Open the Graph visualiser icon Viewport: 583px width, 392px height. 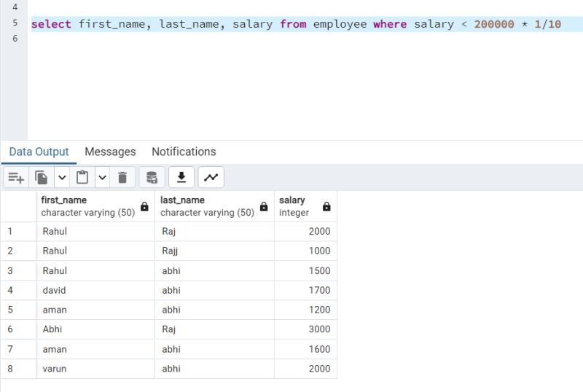point(211,177)
